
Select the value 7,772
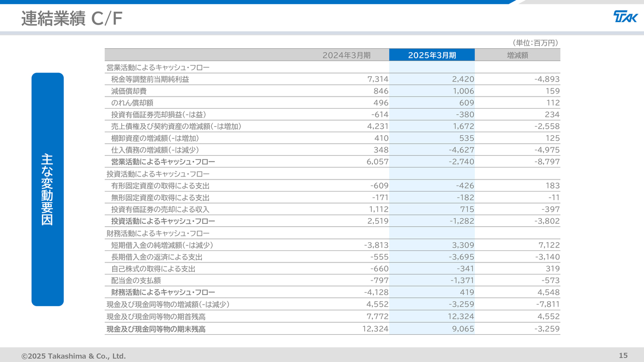(378, 317)
